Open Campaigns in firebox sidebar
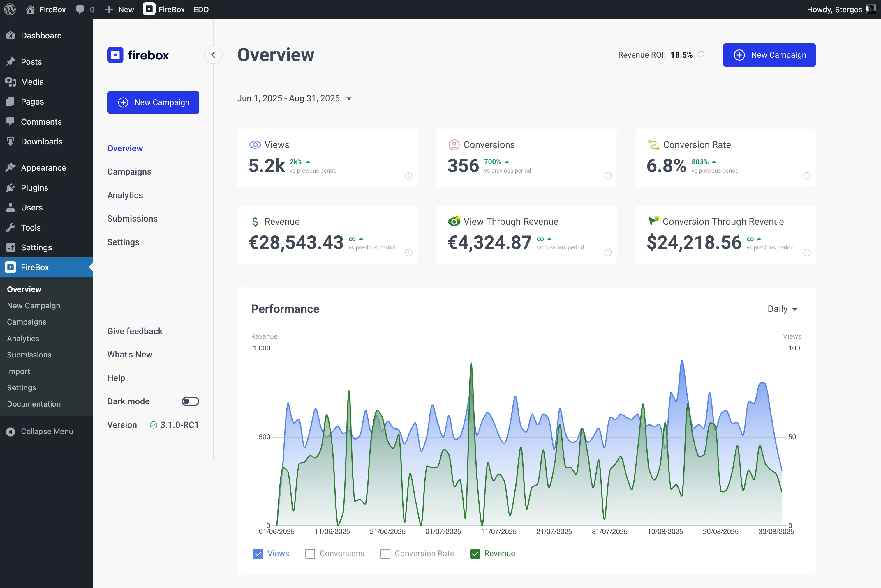Screen dimensions: 881x588 pos(129,172)
